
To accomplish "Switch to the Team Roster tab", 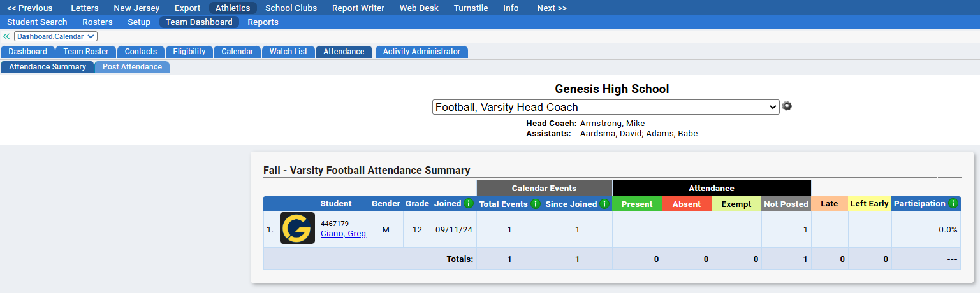I will [86, 52].
